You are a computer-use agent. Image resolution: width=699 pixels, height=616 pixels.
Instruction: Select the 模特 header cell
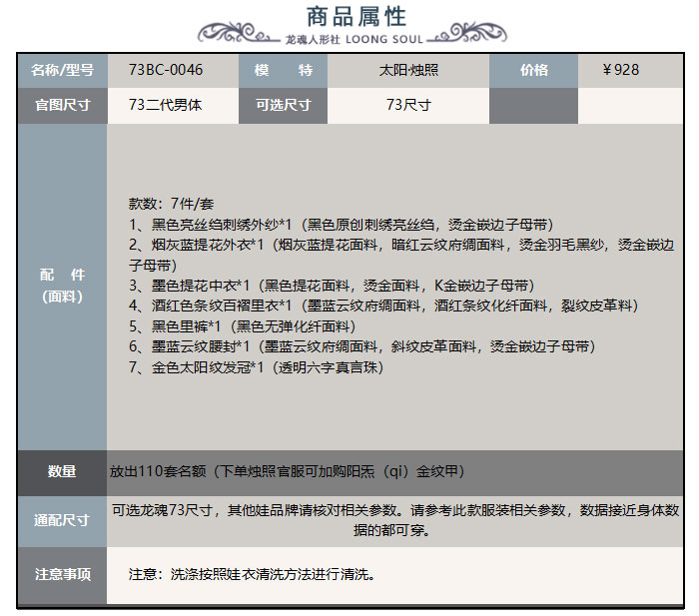283,70
